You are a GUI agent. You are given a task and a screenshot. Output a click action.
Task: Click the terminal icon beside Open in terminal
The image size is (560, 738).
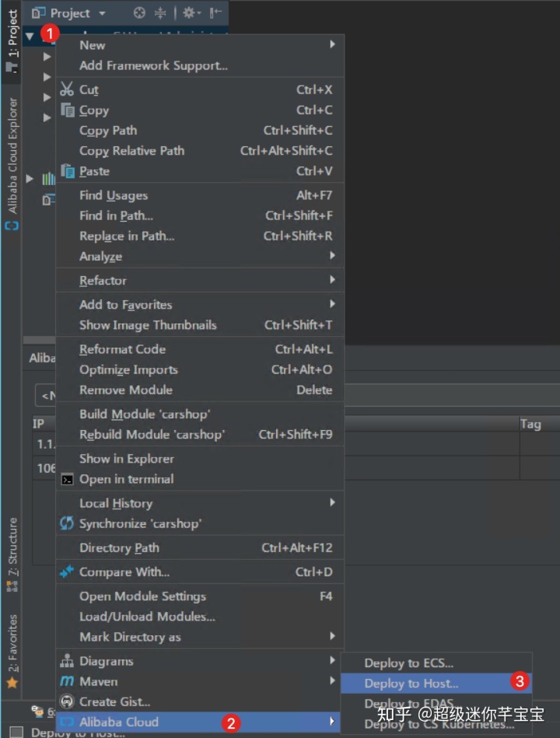(68, 480)
